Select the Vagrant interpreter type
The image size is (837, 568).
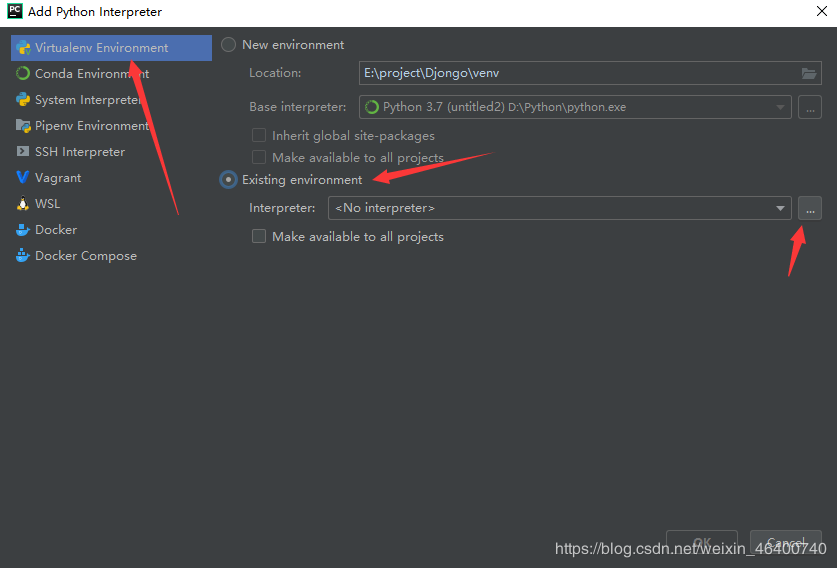tap(112, 178)
